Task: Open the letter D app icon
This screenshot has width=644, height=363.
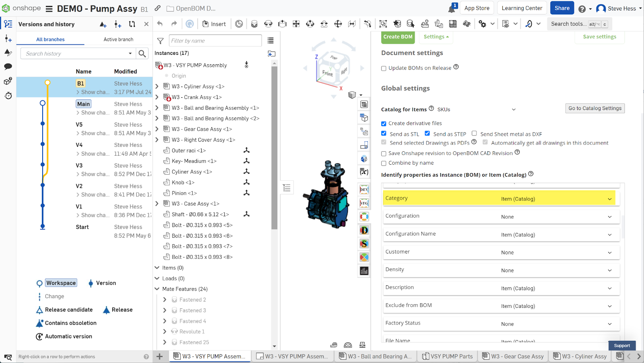Action: [x=364, y=230]
